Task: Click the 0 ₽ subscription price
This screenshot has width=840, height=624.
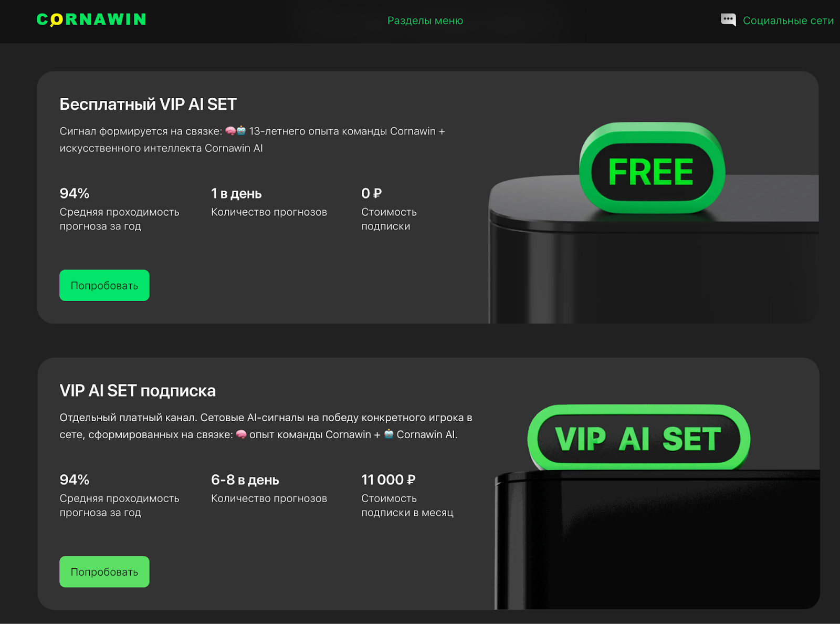Action: pyautogui.click(x=371, y=193)
